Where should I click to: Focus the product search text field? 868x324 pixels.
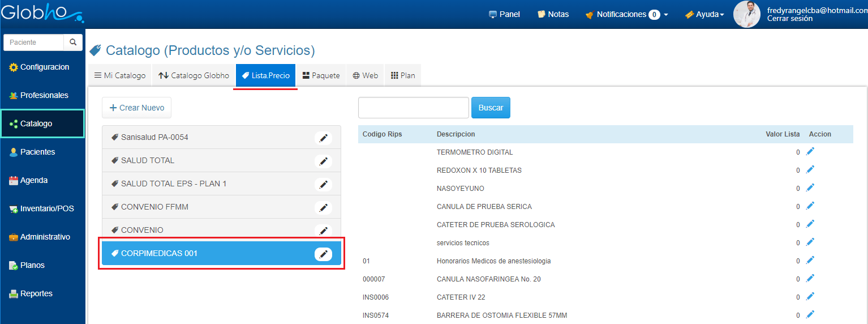click(x=414, y=108)
